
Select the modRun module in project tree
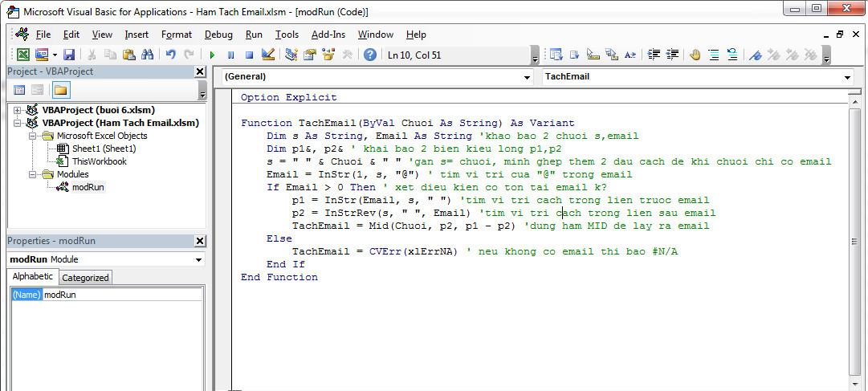point(88,187)
